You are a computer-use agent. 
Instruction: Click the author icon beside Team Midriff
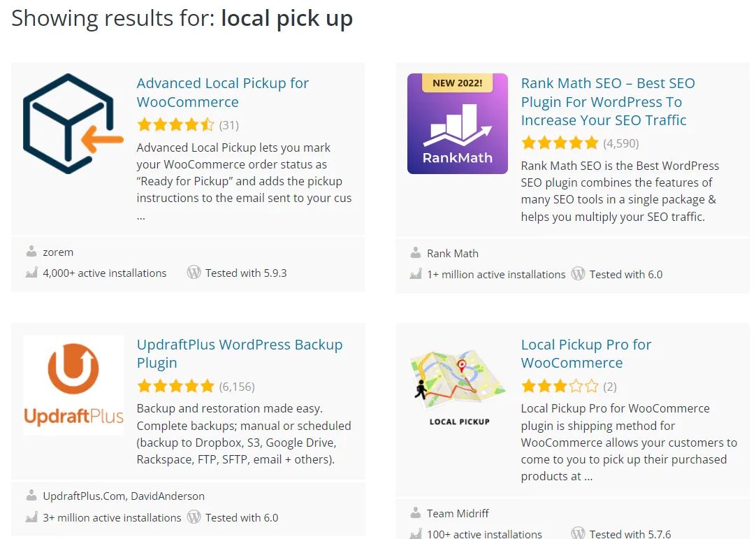point(416,513)
